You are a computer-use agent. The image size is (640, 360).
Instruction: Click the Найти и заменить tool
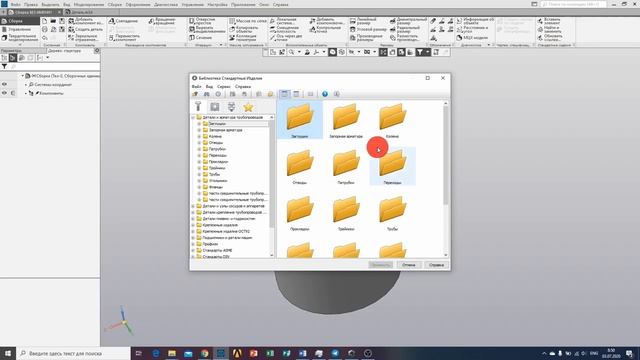tap(549, 29)
